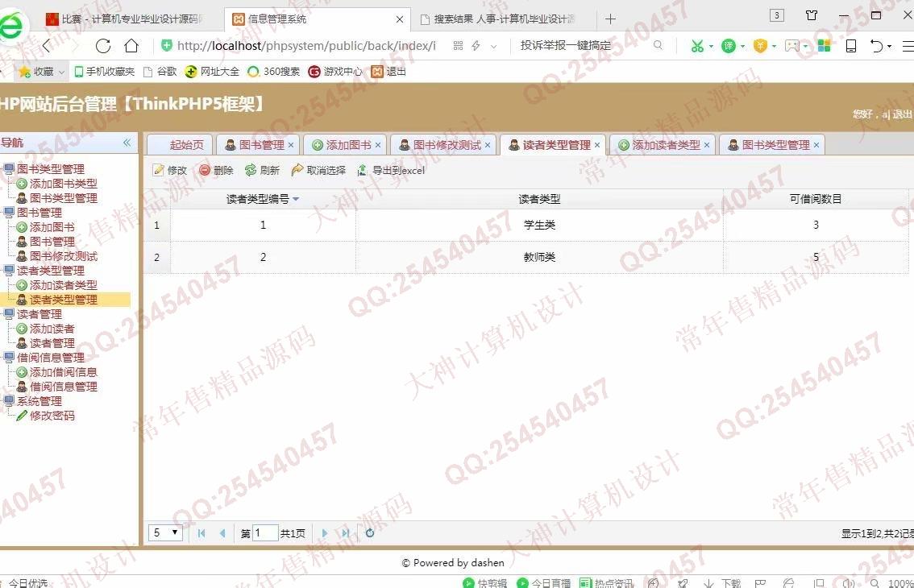Click the 刷新 refresh toolbar button
The height and width of the screenshot is (588, 914).
[x=262, y=170]
